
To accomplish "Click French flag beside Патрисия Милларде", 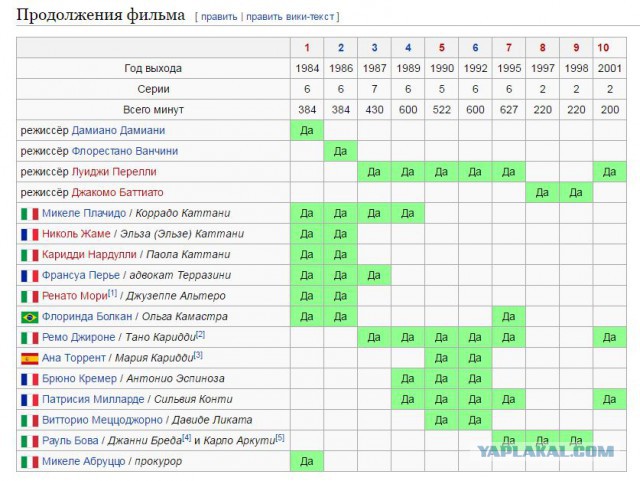I will click(x=30, y=400).
